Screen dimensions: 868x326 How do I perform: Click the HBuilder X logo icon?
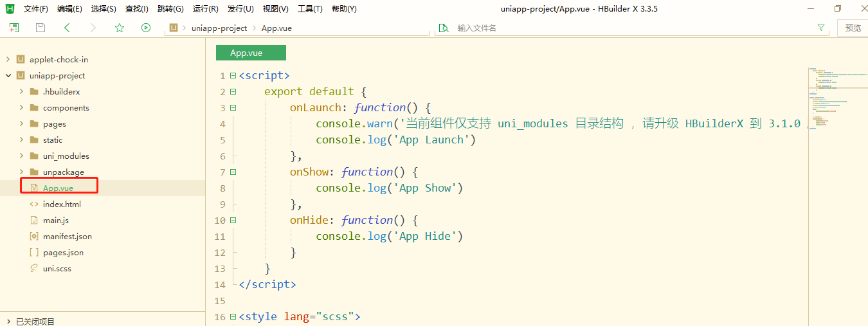point(10,8)
